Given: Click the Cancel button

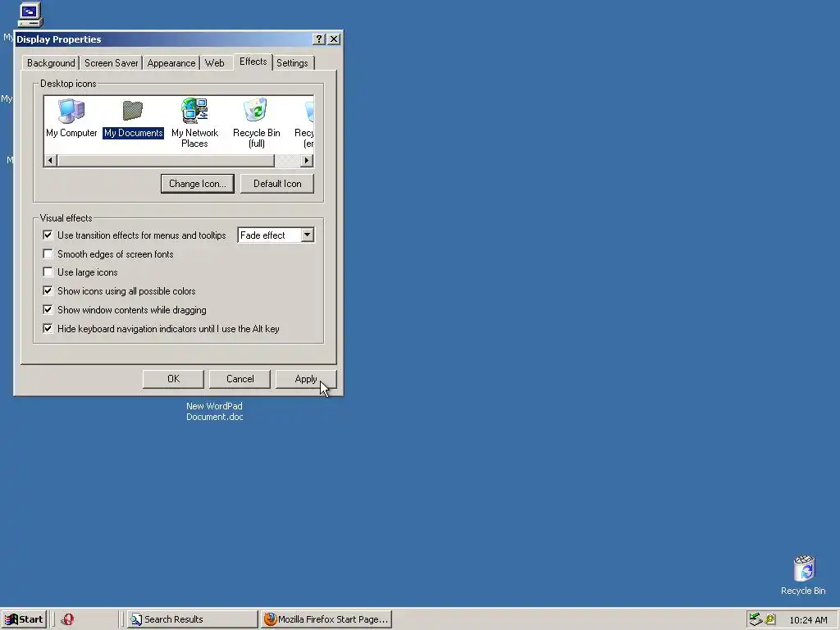Looking at the screenshot, I should coord(240,379).
